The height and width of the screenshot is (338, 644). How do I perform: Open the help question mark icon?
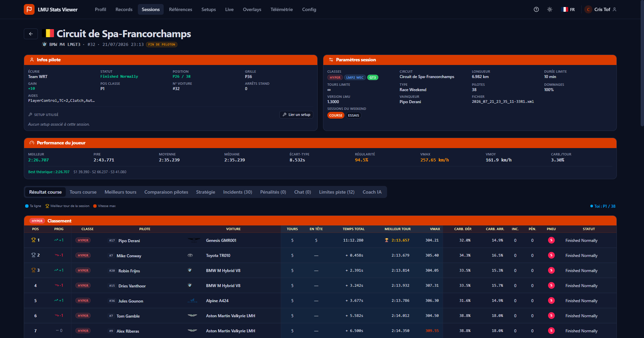point(536,9)
